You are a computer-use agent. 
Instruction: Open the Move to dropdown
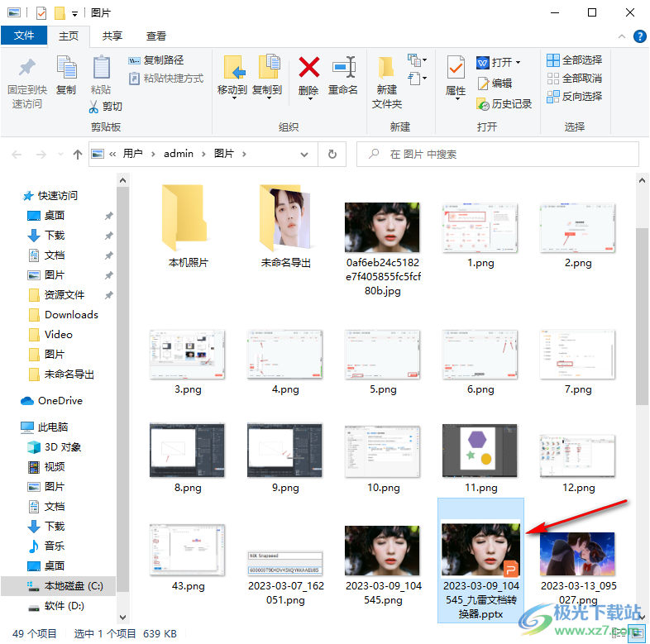pos(233,98)
